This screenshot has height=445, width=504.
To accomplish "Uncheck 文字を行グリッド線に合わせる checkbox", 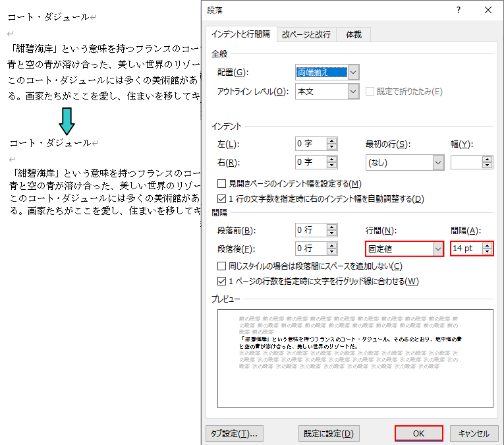I will (x=221, y=282).
